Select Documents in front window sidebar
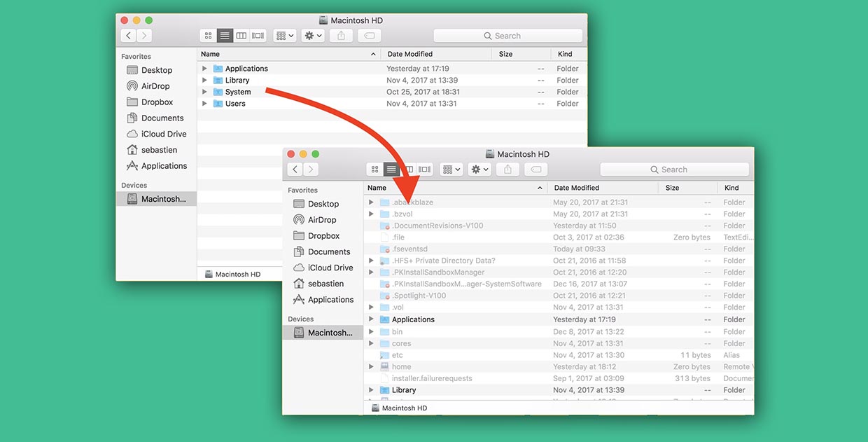The image size is (868, 442). tap(323, 252)
